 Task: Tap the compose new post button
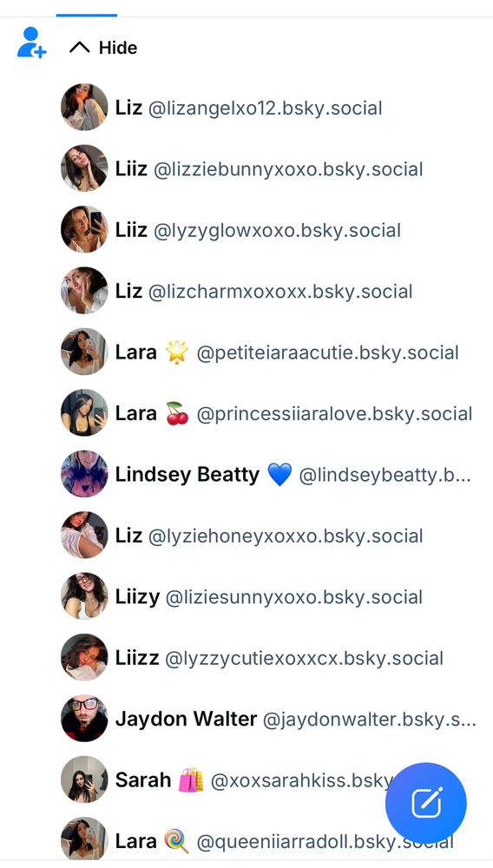tap(426, 803)
